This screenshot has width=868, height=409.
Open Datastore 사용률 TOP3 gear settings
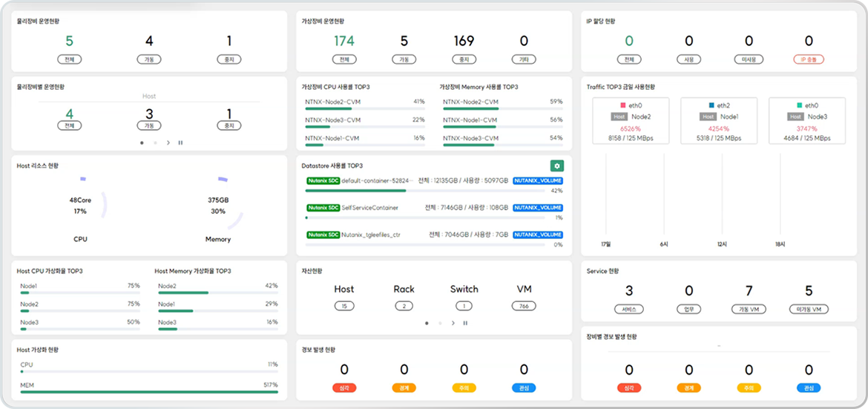[557, 166]
